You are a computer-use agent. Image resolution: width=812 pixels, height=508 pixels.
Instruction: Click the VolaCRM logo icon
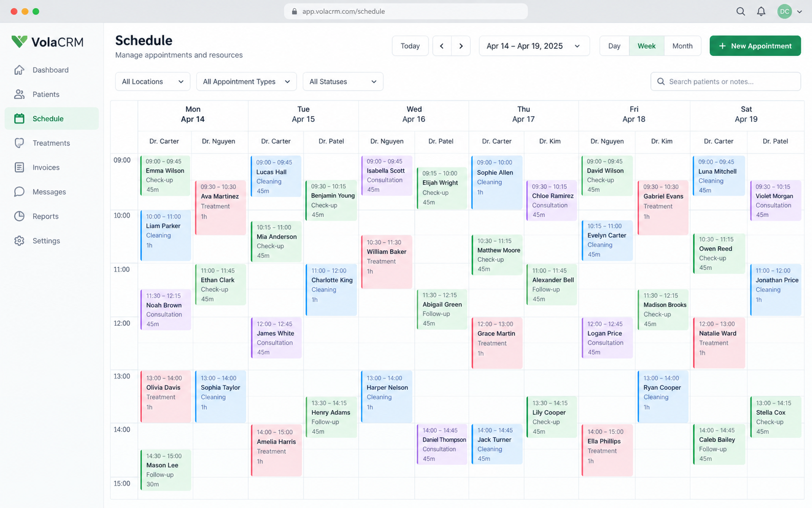[x=19, y=41]
